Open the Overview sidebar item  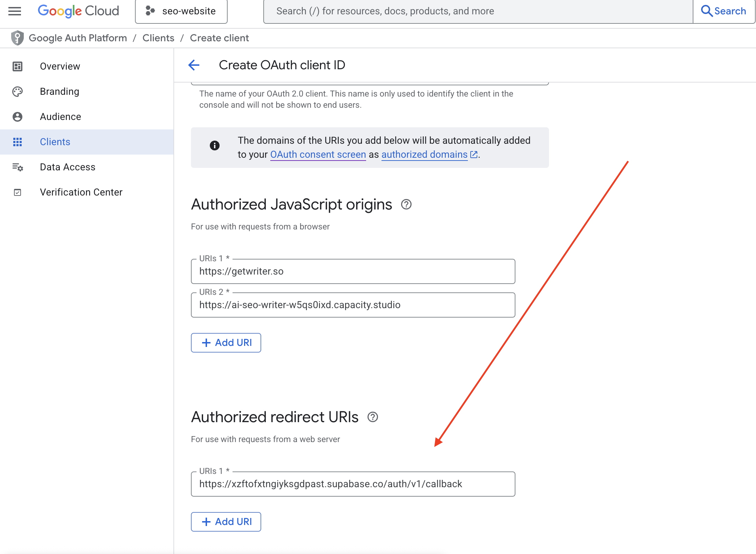point(87,66)
